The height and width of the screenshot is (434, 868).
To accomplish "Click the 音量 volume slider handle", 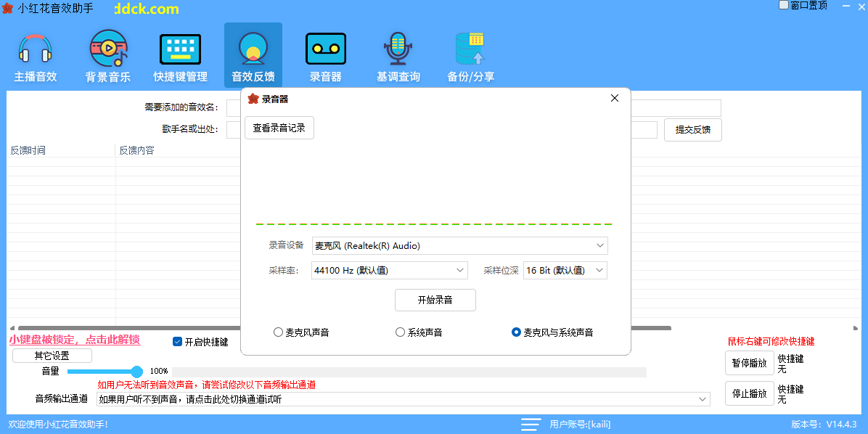I will point(136,372).
